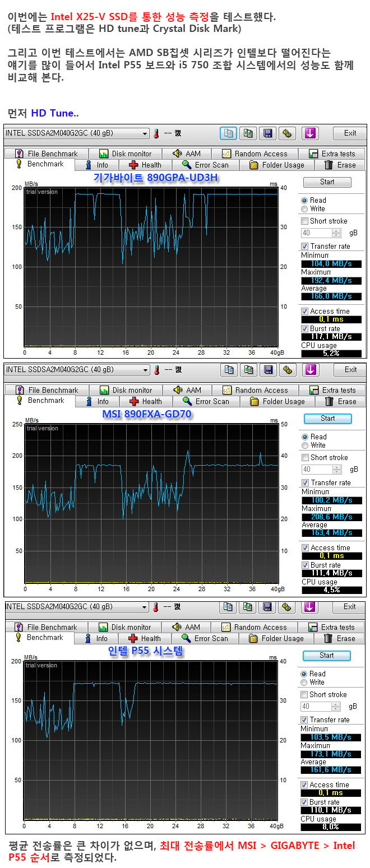
Task: Select Write radio button in top Gigabyte window
Action: click(x=304, y=209)
